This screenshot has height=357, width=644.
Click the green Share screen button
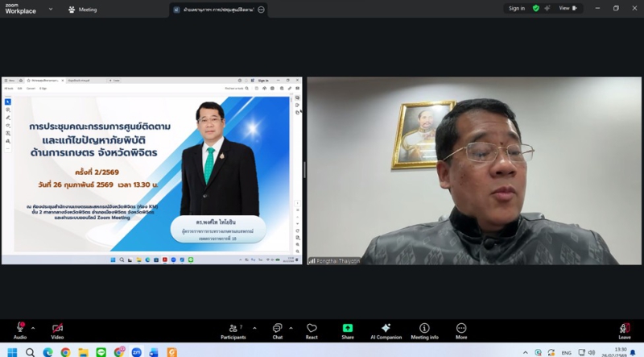[x=348, y=329]
